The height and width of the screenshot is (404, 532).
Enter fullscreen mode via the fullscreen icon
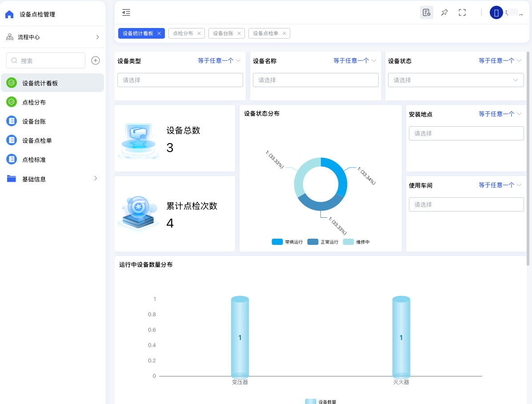pyautogui.click(x=462, y=12)
